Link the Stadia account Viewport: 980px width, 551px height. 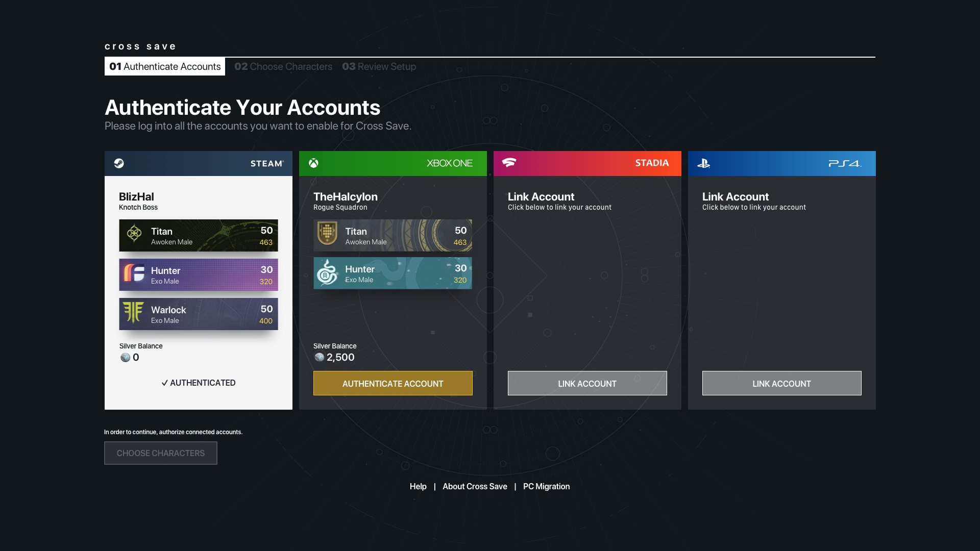point(587,383)
